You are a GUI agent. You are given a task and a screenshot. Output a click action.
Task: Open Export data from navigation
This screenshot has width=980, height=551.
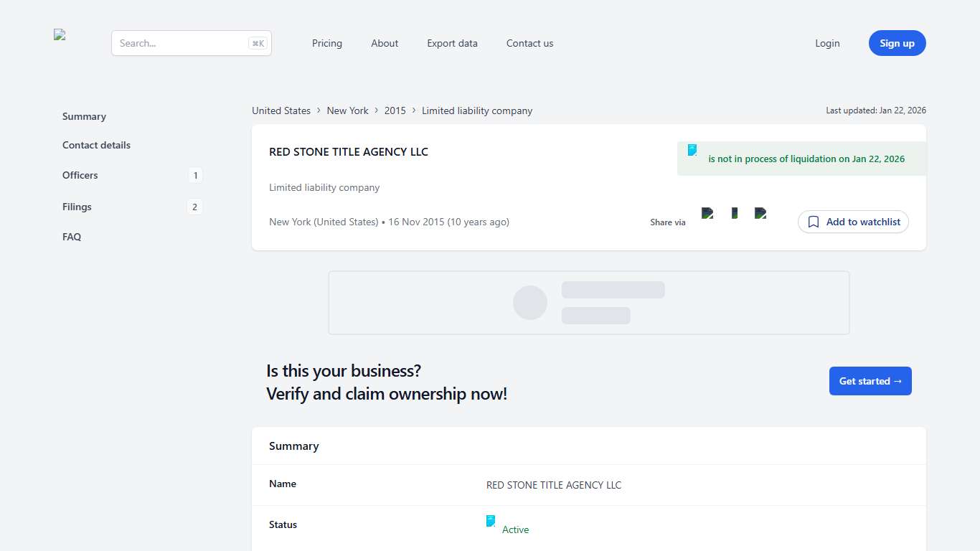pyautogui.click(x=452, y=43)
